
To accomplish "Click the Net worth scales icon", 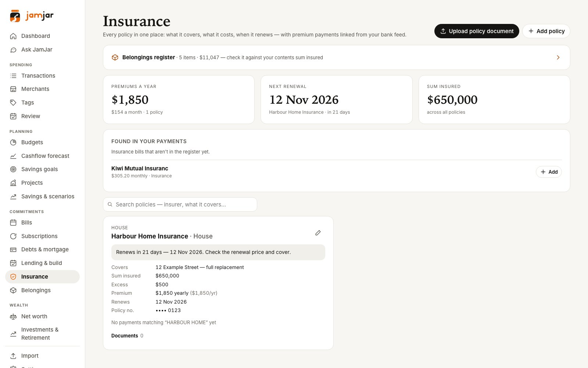I will 13,316.
